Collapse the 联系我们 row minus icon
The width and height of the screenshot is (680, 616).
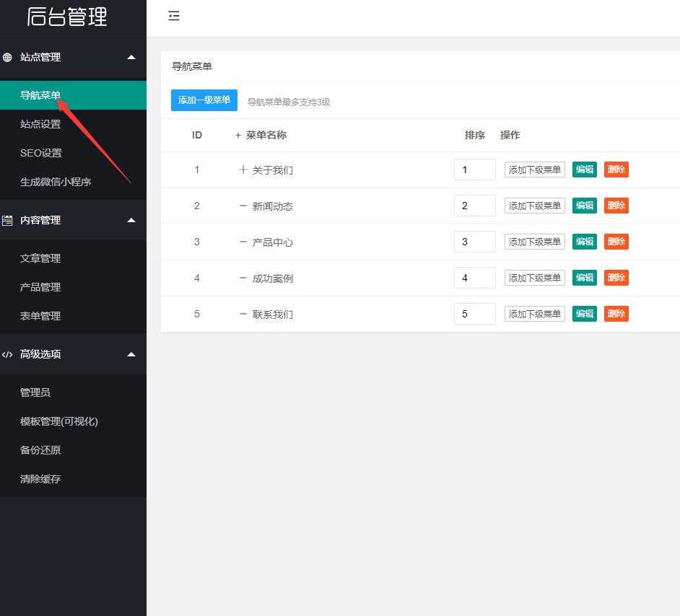point(243,314)
